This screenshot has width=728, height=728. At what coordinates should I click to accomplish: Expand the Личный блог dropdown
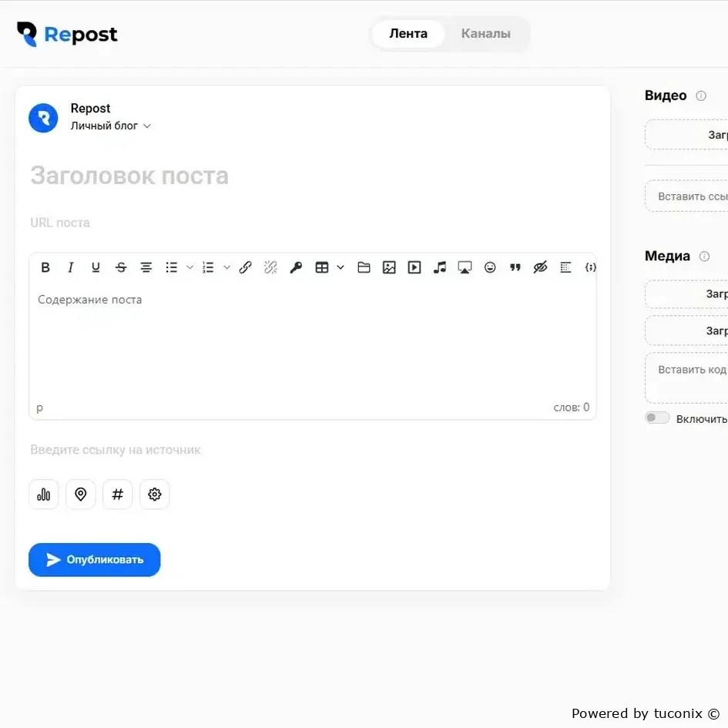[110, 126]
